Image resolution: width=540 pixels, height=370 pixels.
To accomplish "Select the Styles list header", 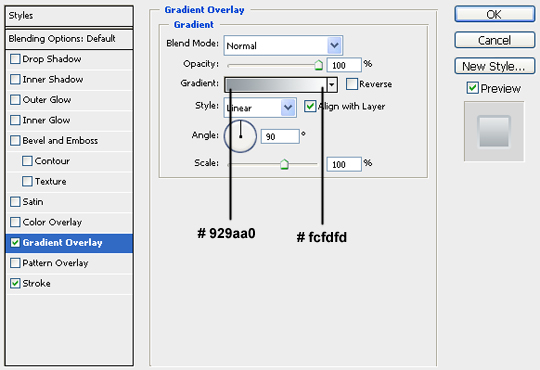I will pos(69,16).
